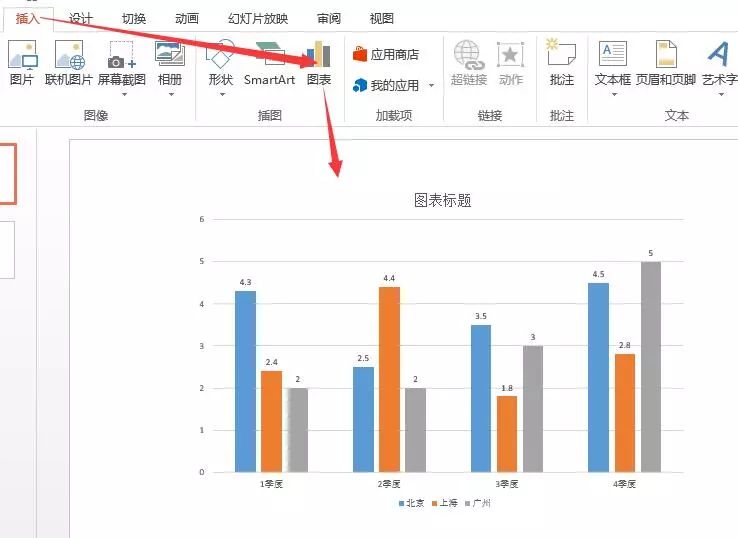
Task: Open 联机图片 online pictures tool
Action: pos(69,63)
